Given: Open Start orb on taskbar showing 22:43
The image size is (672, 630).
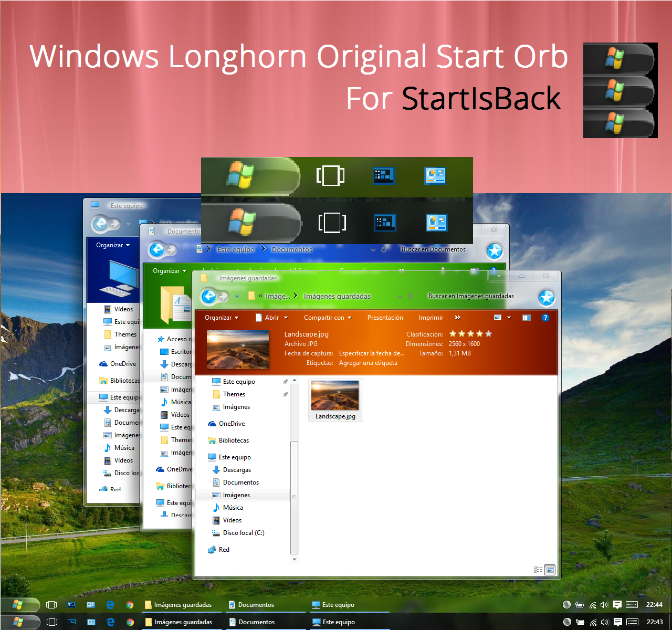Looking at the screenshot, I should pos(20,622).
